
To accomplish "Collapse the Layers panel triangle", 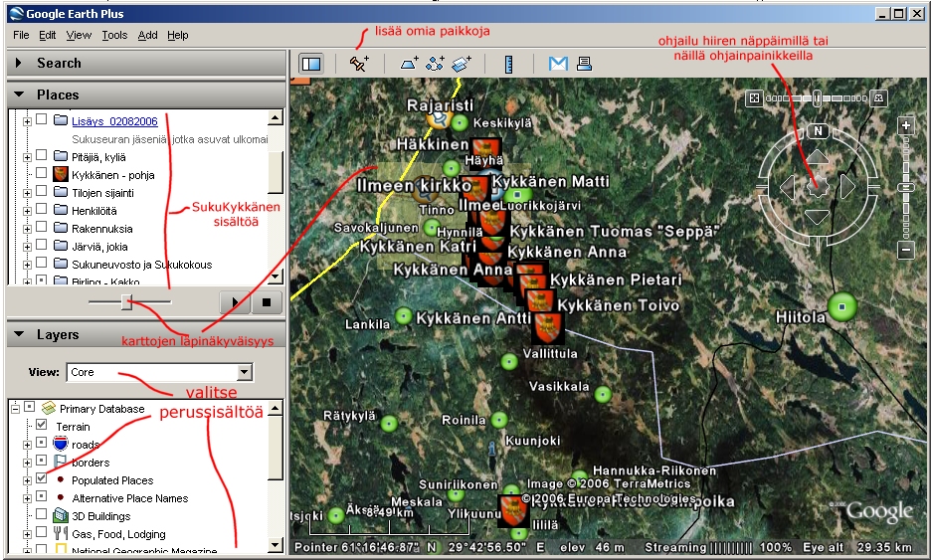I will [19, 334].
